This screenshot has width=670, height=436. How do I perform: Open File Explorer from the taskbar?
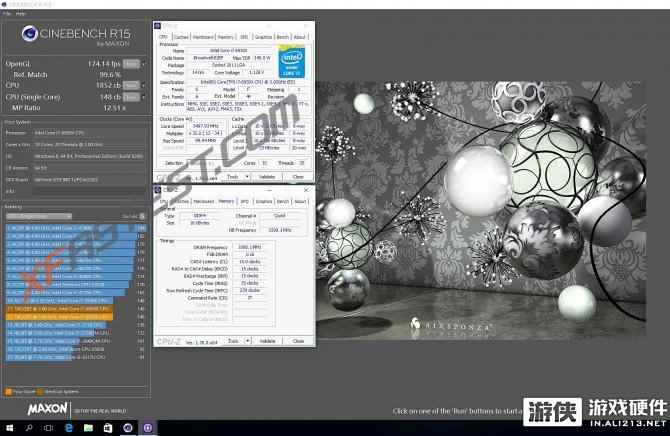click(88, 428)
